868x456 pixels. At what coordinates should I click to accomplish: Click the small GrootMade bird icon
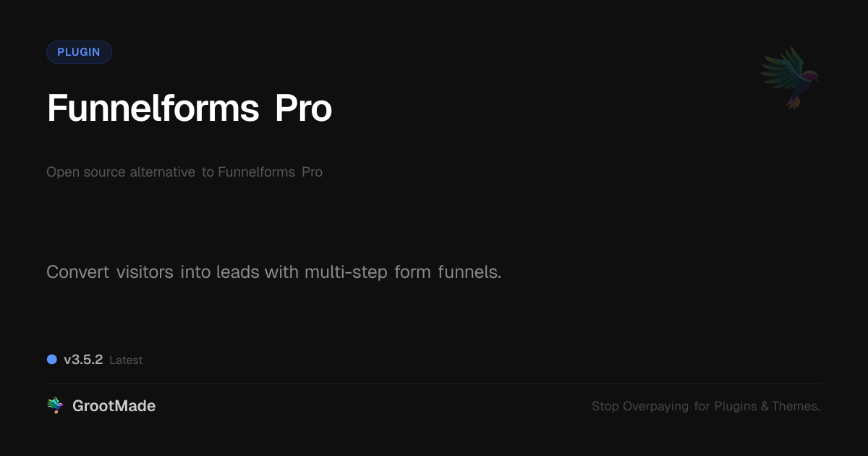(x=55, y=406)
